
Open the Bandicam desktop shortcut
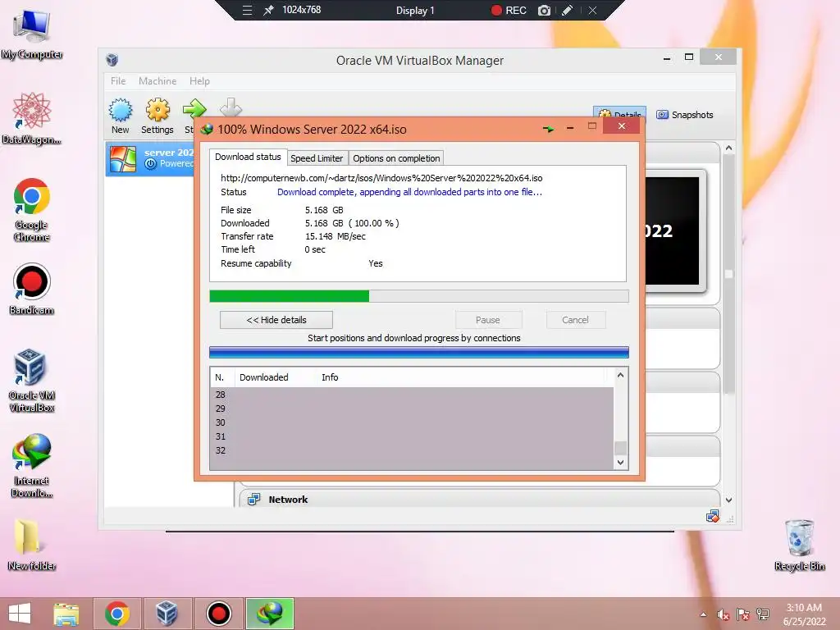point(32,290)
